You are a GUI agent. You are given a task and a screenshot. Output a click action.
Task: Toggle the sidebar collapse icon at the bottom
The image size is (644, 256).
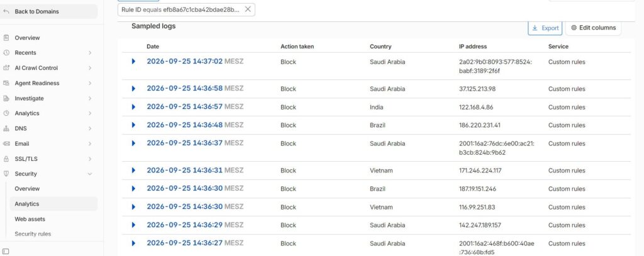pos(6,251)
